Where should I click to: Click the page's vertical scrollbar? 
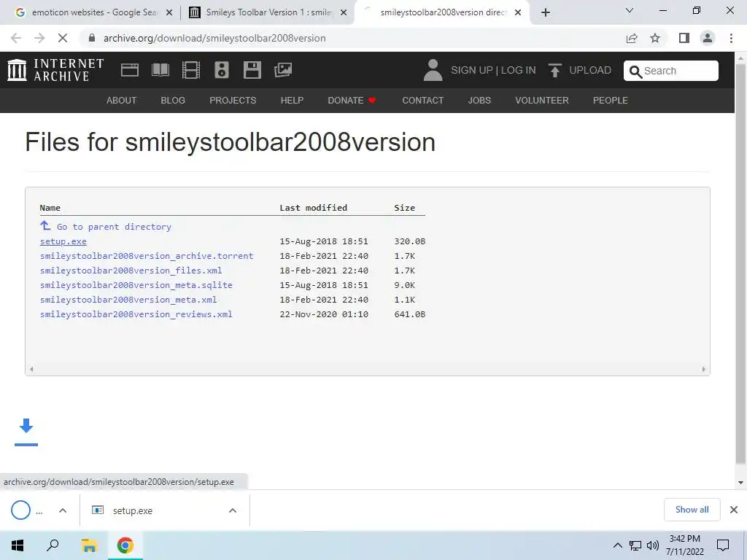pyautogui.click(x=740, y=262)
